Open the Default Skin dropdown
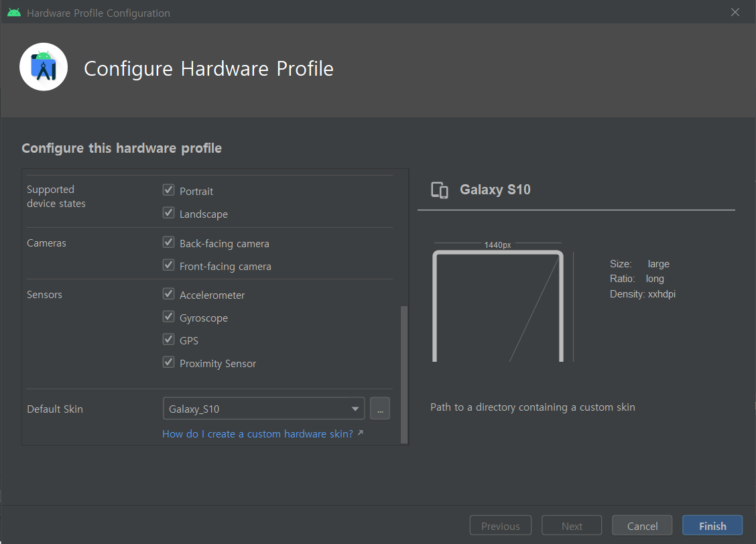 [264, 409]
